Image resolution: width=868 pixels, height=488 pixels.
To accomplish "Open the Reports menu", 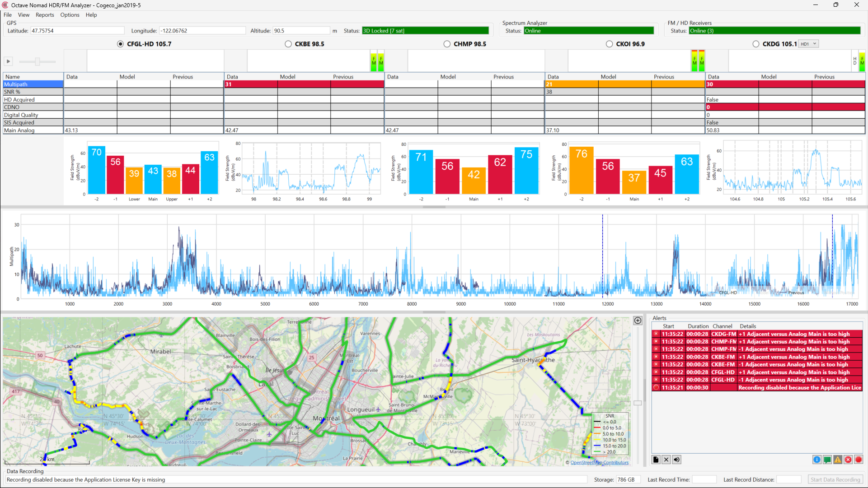I will (x=45, y=15).
